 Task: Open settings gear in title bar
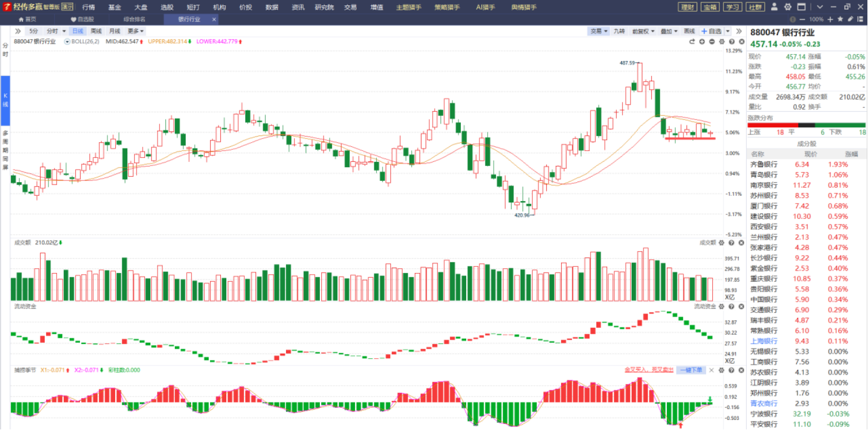pos(787,7)
